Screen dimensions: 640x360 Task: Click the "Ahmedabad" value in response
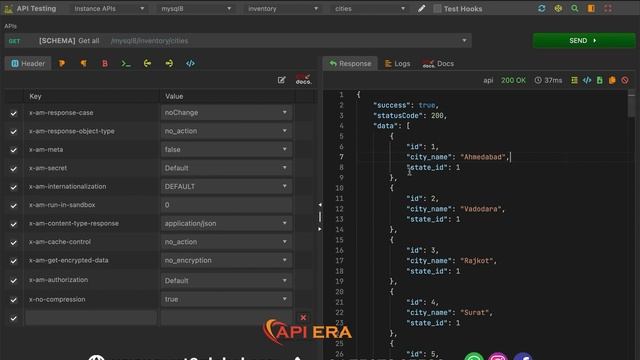(483, 157)
